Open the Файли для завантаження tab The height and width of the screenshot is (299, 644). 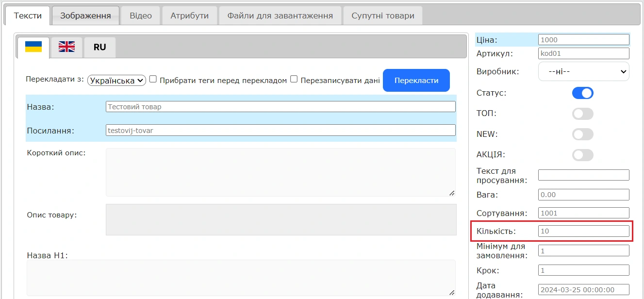pos(280,16)
